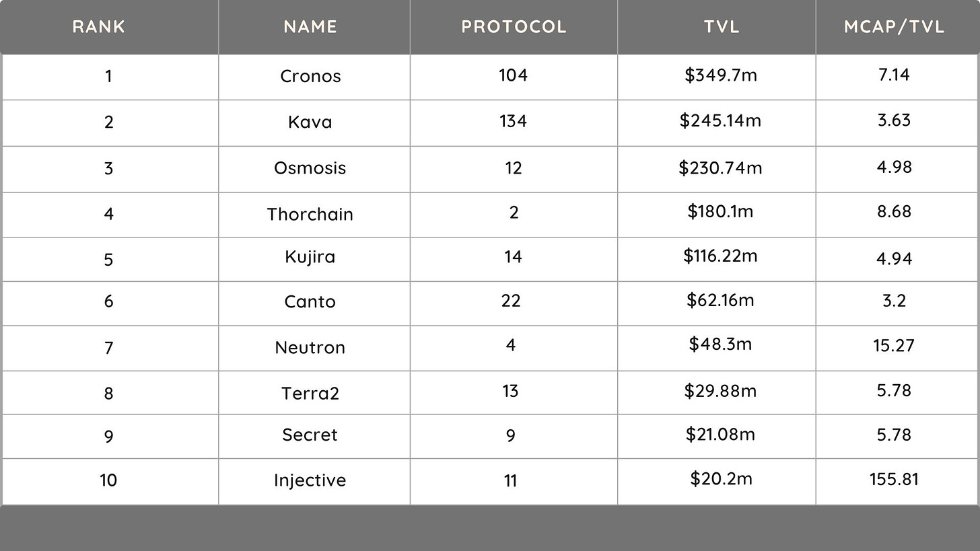Click the RANK column header

[x=98, y=27]
